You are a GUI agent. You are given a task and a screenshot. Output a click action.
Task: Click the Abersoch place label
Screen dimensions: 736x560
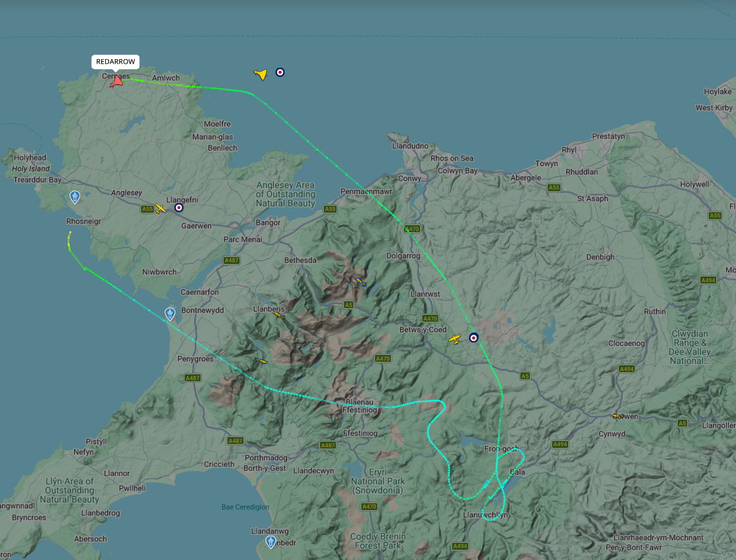tap(90, 539)
